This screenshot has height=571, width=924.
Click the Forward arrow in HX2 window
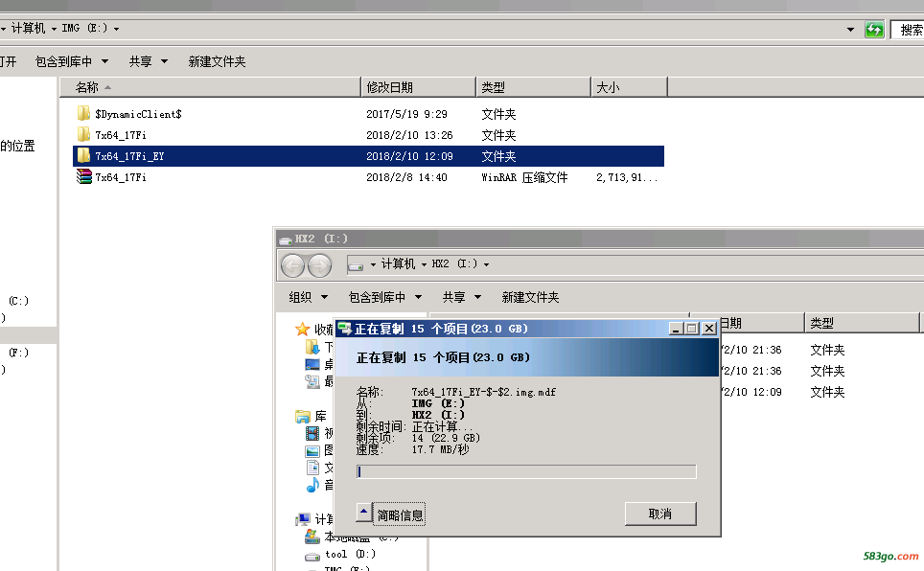(x=320, y=265)
